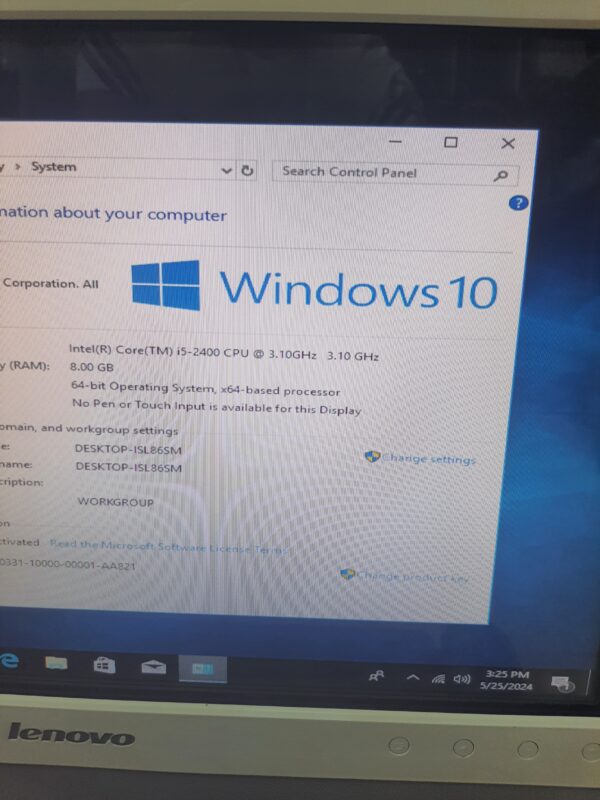Launch Microsoft Store from the taskbar

click(x=104, y=665)
